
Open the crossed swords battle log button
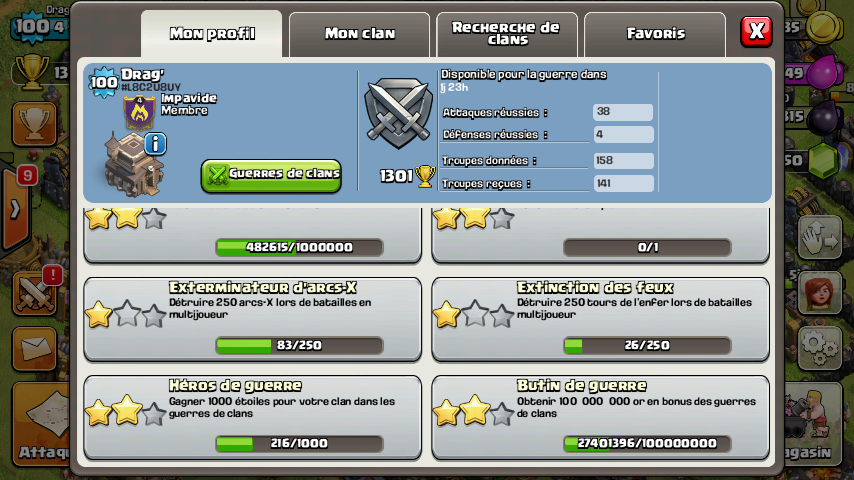pos(34,293)
